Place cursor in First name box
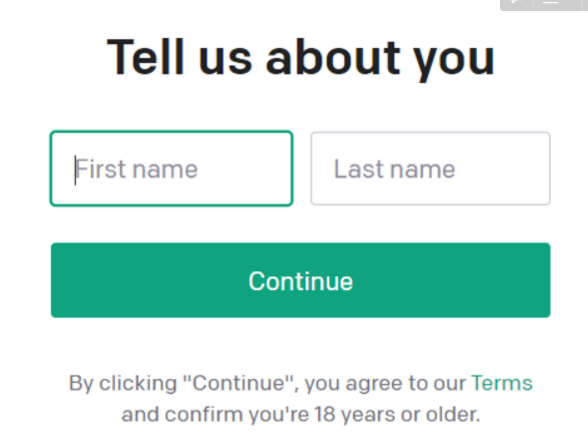588x436 pixels. point(171,168)
